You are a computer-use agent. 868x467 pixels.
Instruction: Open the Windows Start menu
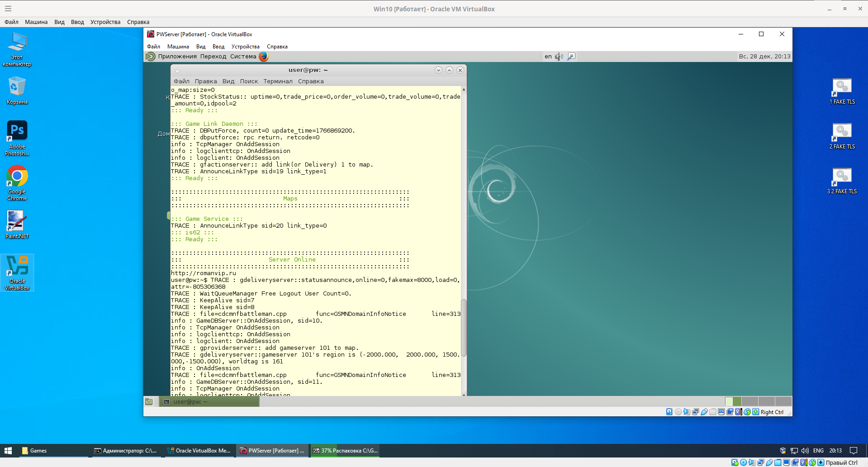tap(8, 451)
